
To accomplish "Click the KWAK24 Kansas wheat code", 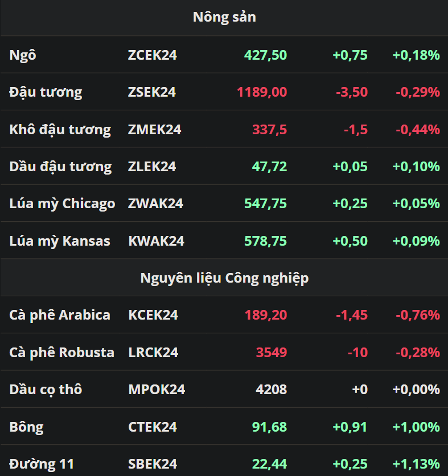I will click(156, 241).
